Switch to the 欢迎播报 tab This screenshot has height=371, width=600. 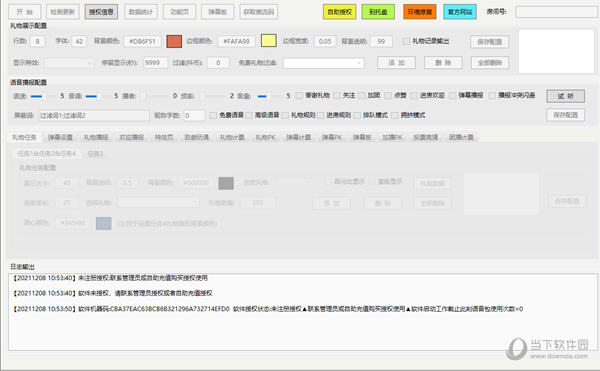point(132,137)
